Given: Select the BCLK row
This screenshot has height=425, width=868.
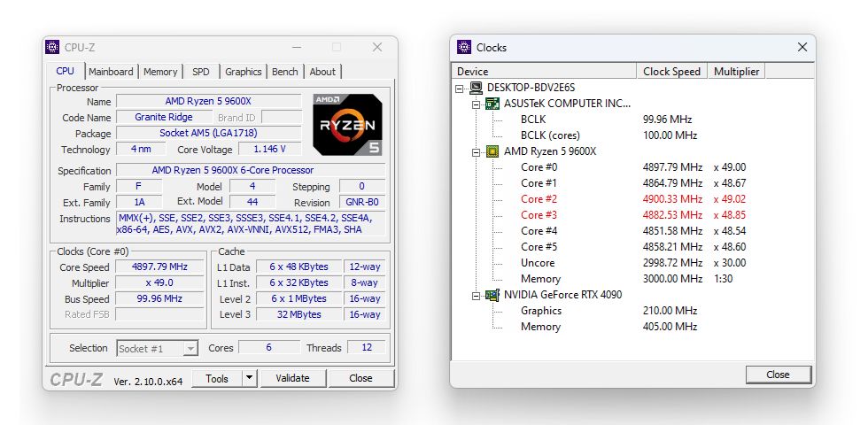Looking at the screenshot, I should 533,120.
